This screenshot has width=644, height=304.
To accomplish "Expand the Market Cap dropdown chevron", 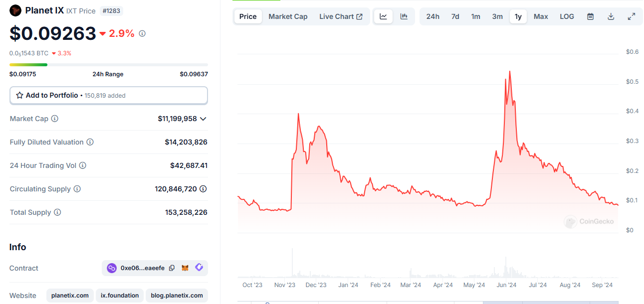I will coord(203,119).
